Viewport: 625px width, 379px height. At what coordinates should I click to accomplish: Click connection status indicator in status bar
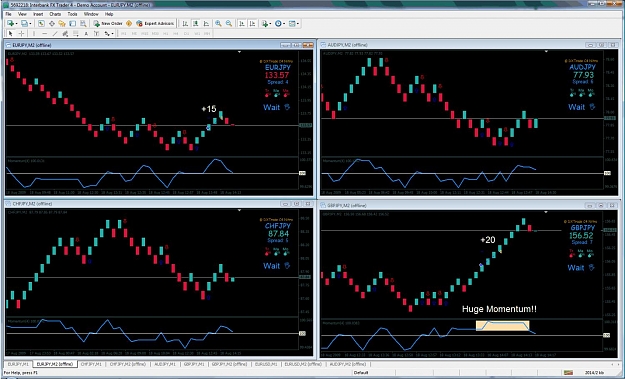tap(569, 373)
